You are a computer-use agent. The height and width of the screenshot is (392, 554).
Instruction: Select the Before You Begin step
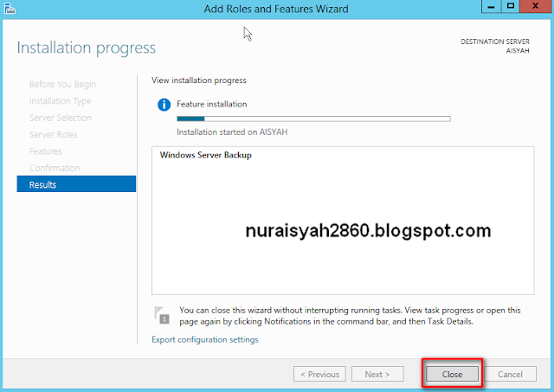[62, 84]
